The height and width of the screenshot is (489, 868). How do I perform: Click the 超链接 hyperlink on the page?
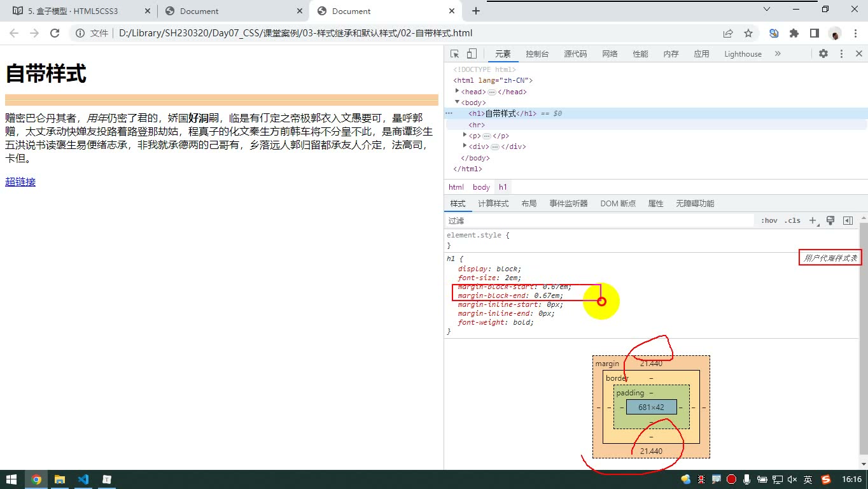coord(20,182)
